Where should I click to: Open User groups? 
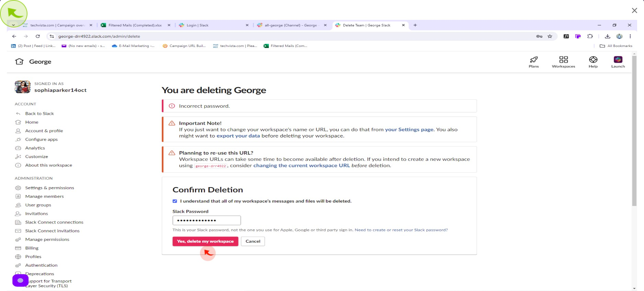[x=38, y=205]
